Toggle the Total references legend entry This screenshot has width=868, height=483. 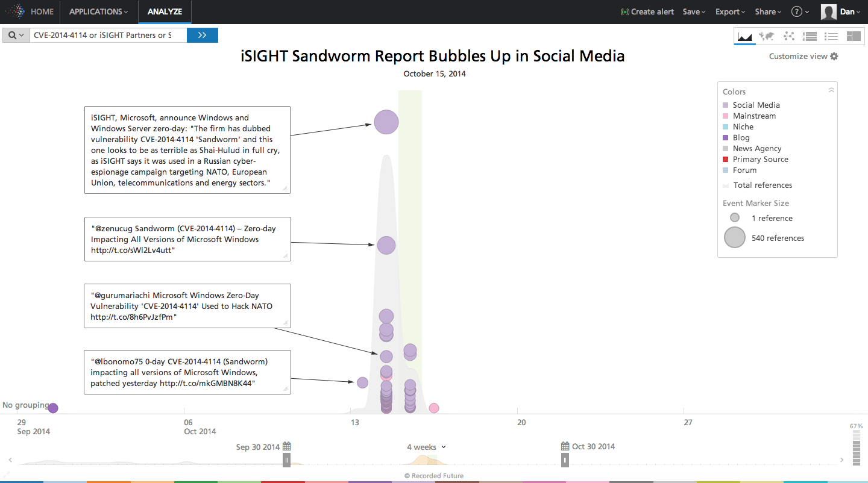click(758, 185)
